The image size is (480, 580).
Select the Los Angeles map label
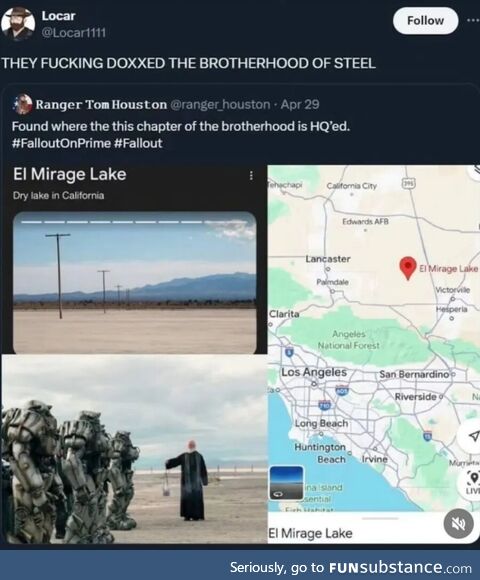[314, 372]
